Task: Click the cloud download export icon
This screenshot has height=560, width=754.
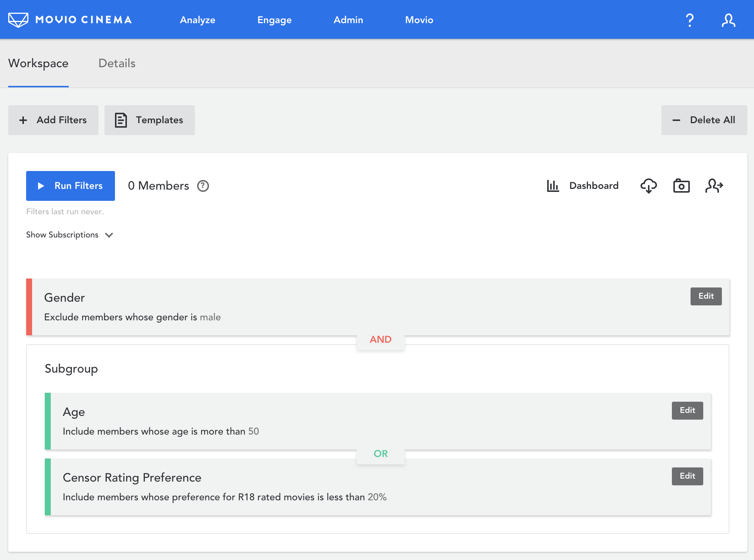Action: 649,186
